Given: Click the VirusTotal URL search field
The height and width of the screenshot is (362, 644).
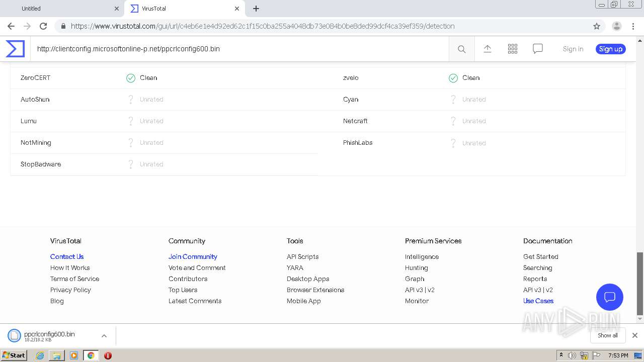Looking at the screenshot, I should coord(239,49).
